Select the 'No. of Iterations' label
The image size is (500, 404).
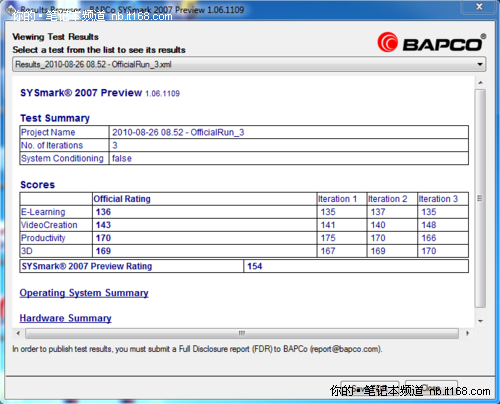pos(52,145)
